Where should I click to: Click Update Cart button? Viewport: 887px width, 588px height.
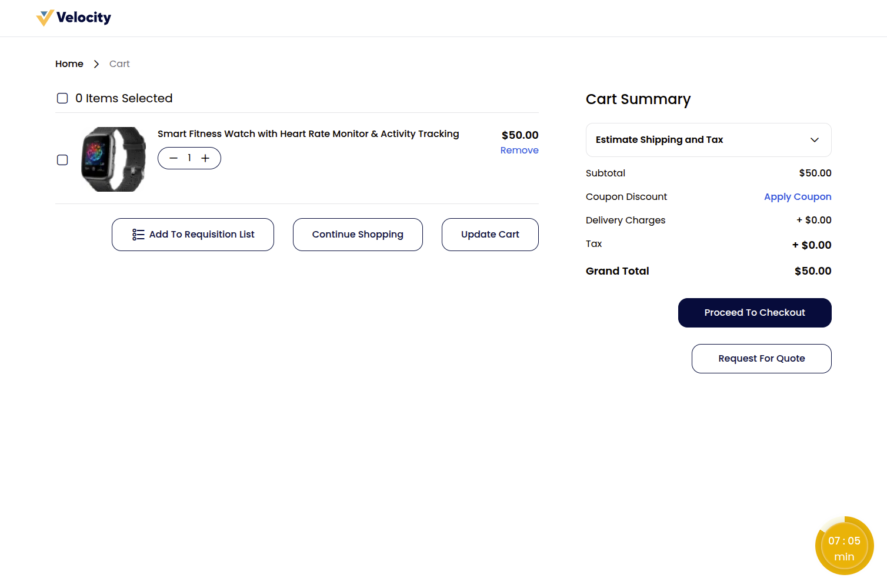490,235
